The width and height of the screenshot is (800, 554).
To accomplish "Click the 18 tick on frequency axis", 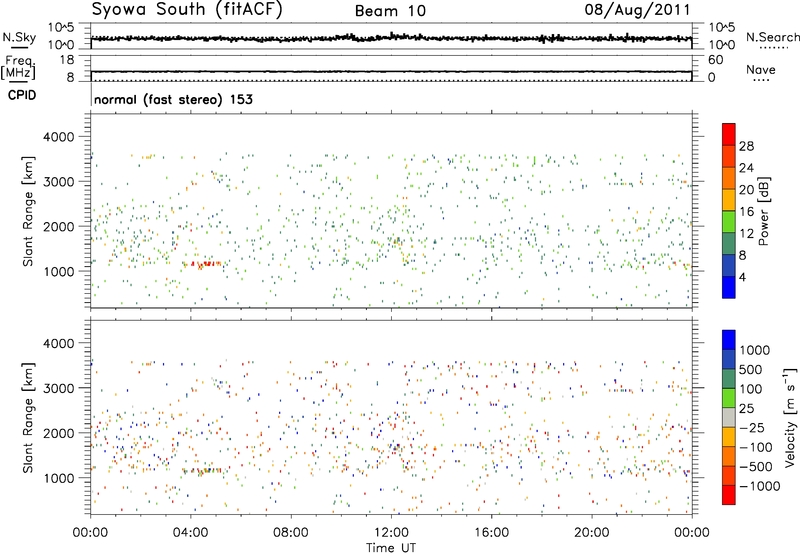I will click(x=67, y=60).
